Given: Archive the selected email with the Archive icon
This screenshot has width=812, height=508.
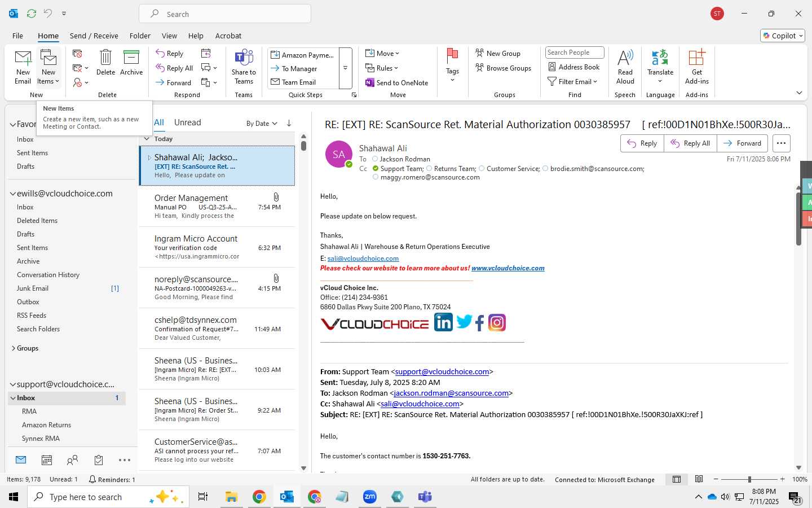Looking at the screenshot, I should tap(131, 63).
